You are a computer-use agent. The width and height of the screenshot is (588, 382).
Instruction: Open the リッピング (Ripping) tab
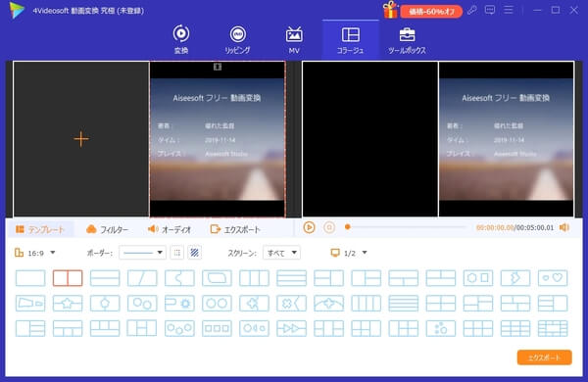[238, 39]
